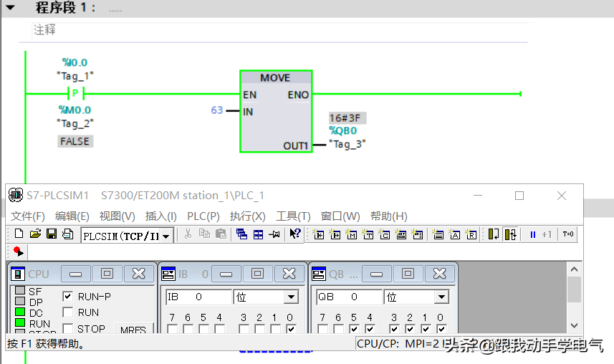Toggle bit 0 checkbox of IB 0
614x364 pixels.
pos(290,330)
